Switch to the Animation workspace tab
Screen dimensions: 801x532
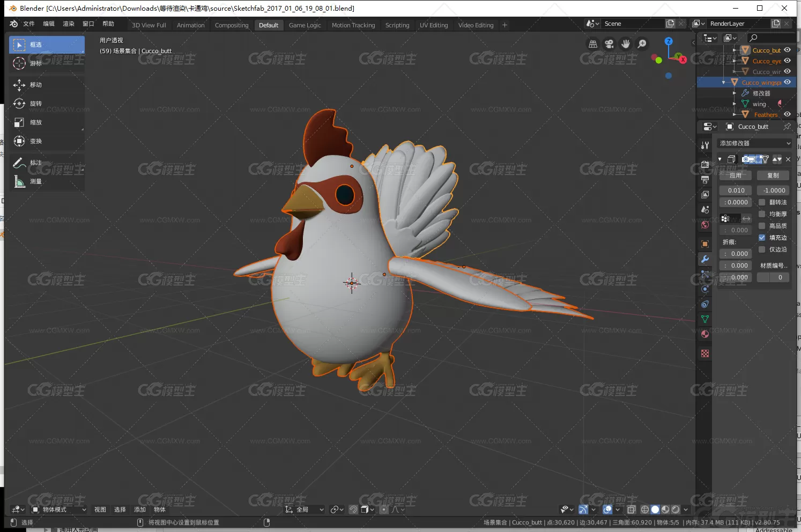pyautogui.click(x=190, y=25)
